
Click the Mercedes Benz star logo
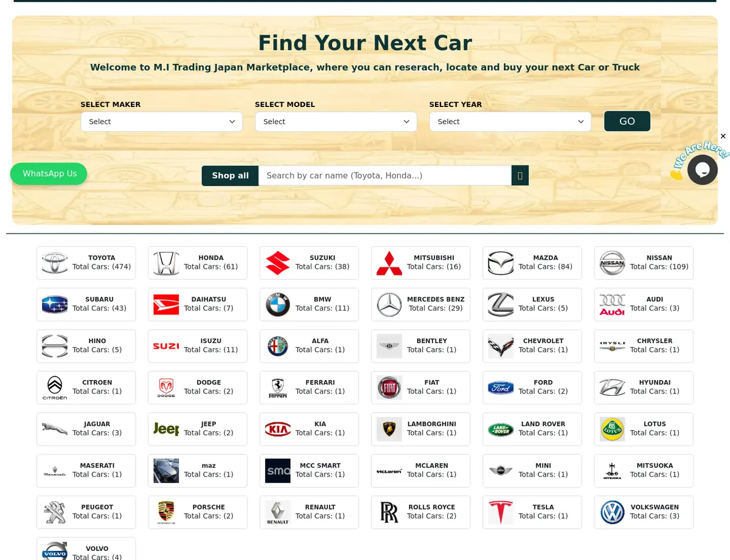click(x=389, y=305)
